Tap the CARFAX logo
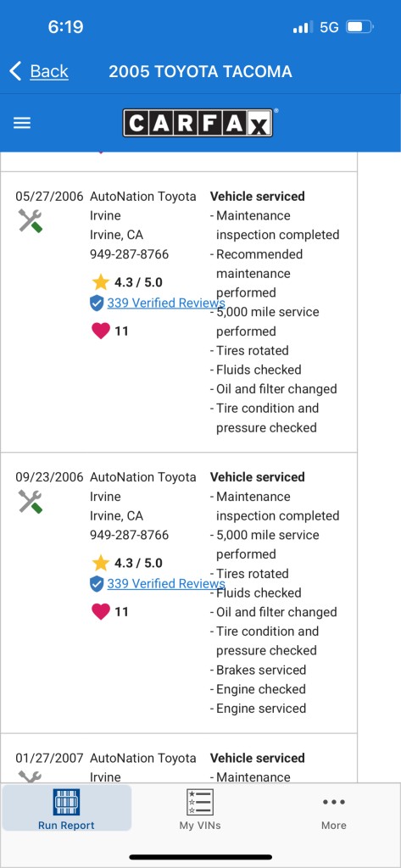401x868 pixels. [198, 123]
